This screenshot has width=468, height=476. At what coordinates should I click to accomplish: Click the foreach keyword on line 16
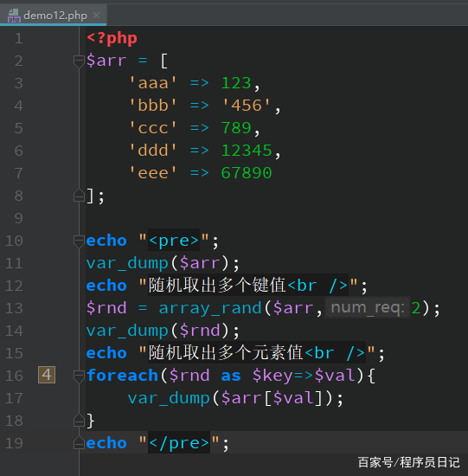122,376
